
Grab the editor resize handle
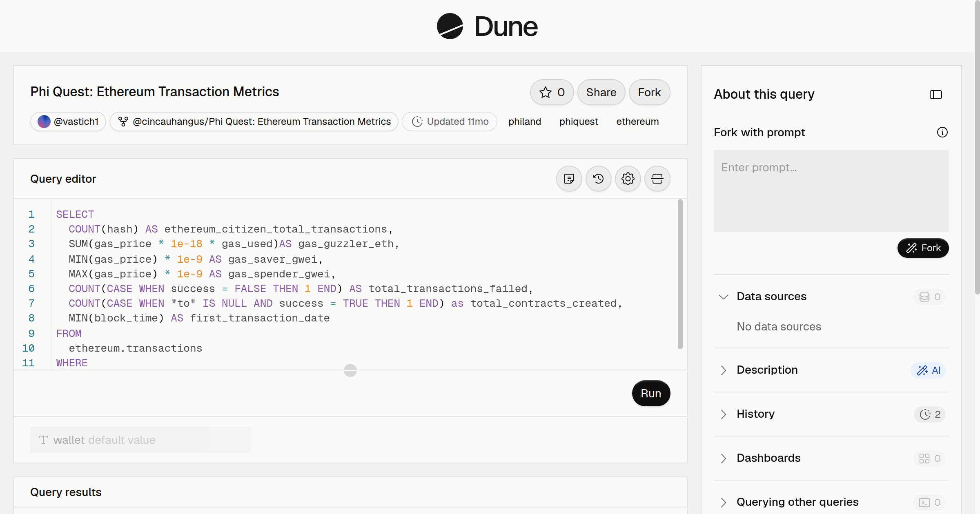click(x=350, y=370)
